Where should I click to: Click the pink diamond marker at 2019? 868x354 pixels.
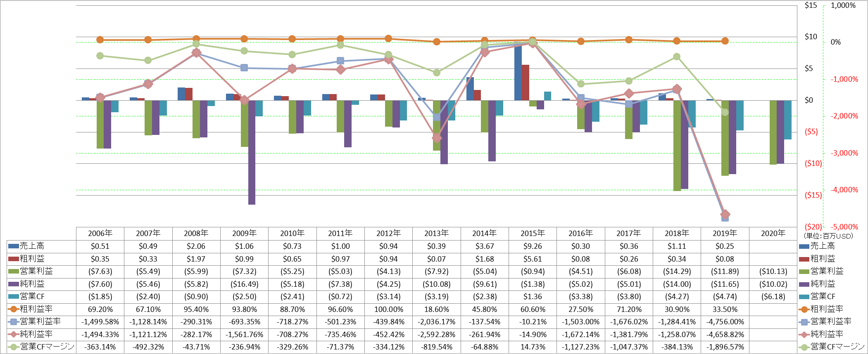coord(725,214)
